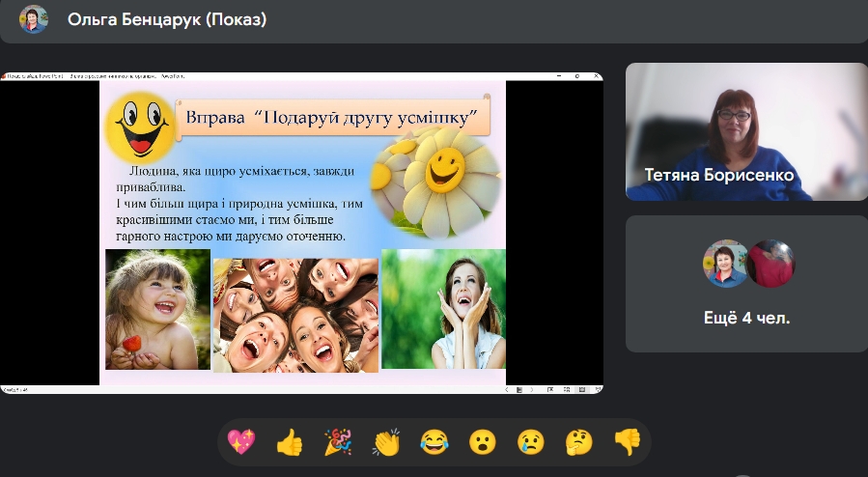
Task: Click the clapping hands emoji
Action: [386, 442]
